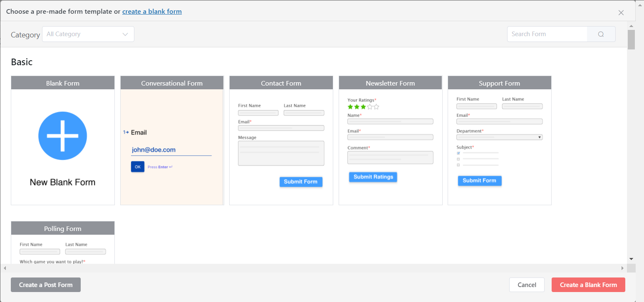This screenshot has height=302, width=644.
Task: Click the chevron in the Category selector
Action: pyautogui.click(x=125, y=34)
